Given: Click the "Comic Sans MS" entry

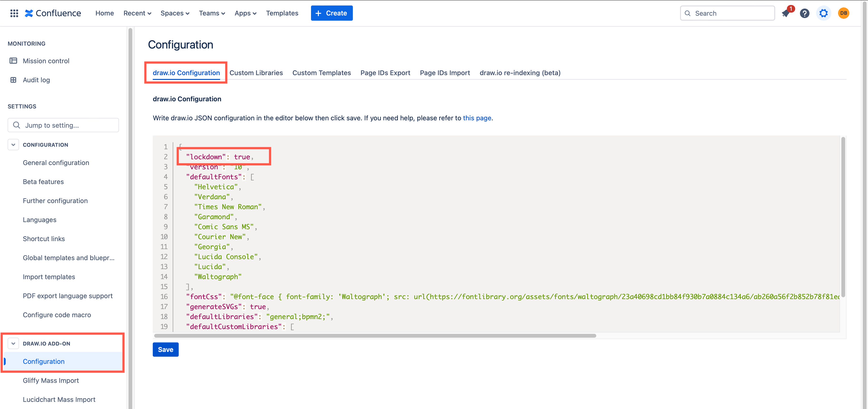Looking at the screenshot, I should 225,227.
